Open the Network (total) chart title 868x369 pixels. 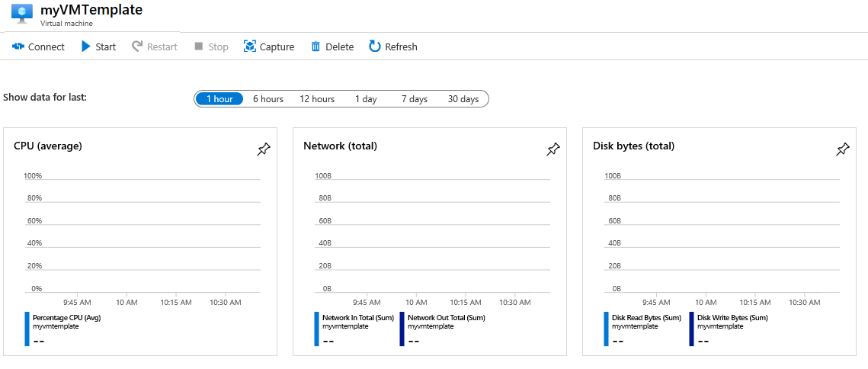(x=340, y=146)
